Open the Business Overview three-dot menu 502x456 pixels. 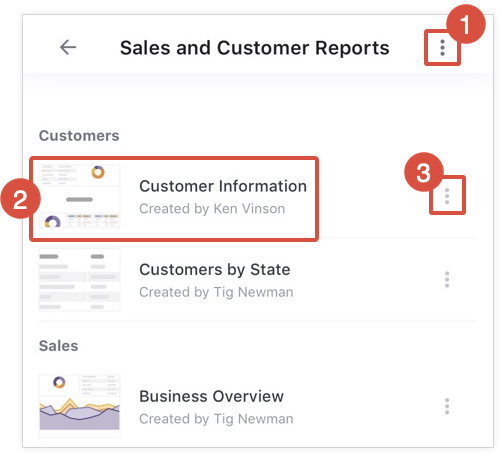pos(447,406)
